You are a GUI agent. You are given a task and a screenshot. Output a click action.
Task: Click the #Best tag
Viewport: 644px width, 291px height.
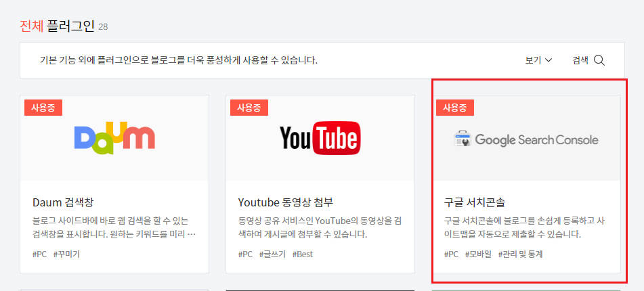point(303,254)
